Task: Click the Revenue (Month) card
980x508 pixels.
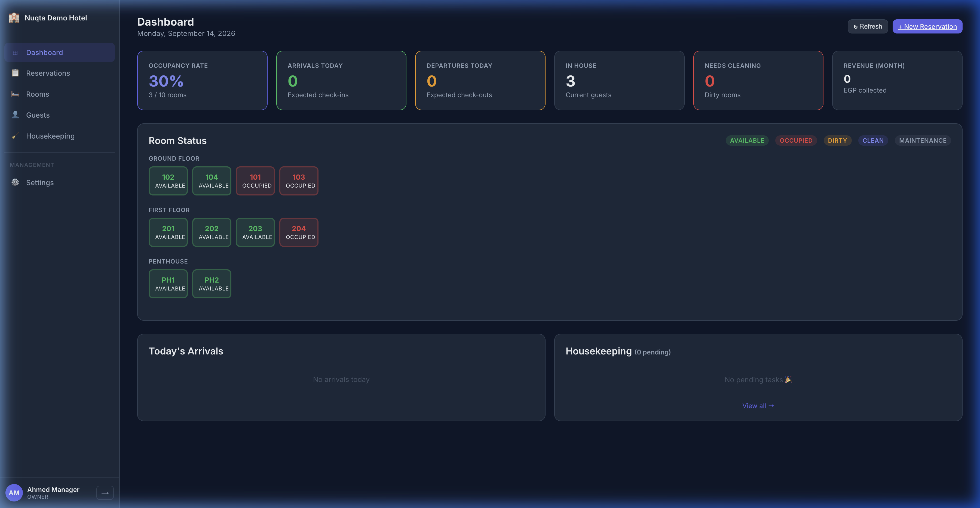Action: click(897, 80)
